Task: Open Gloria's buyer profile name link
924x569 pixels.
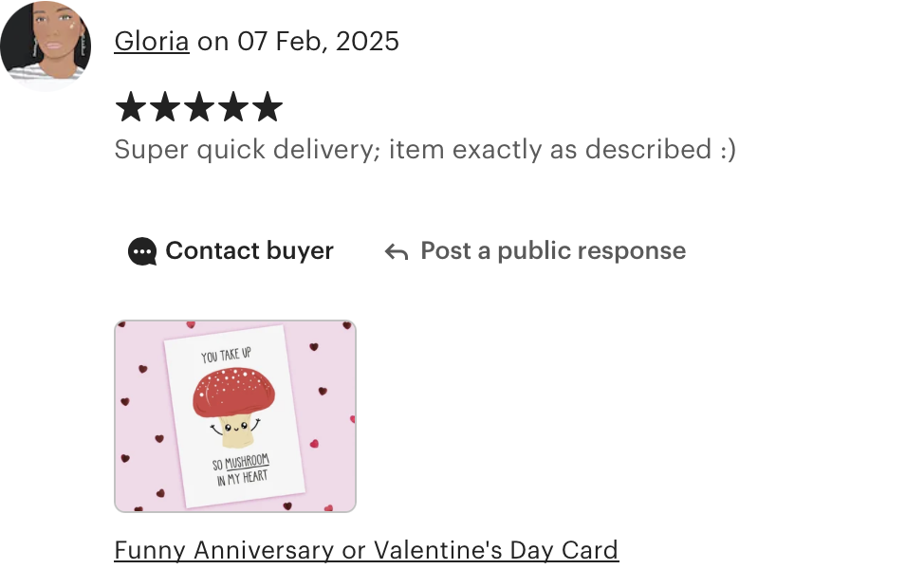Action: click(x=152, y=41)
